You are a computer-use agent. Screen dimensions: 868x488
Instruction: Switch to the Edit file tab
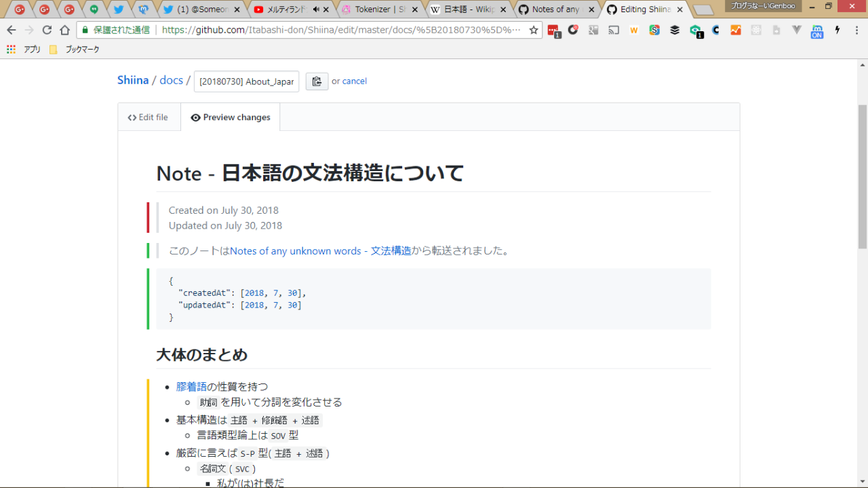149,117
